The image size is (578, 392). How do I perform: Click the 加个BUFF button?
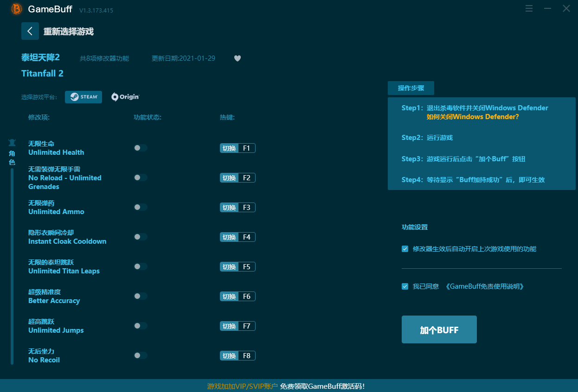pos(439,329)
